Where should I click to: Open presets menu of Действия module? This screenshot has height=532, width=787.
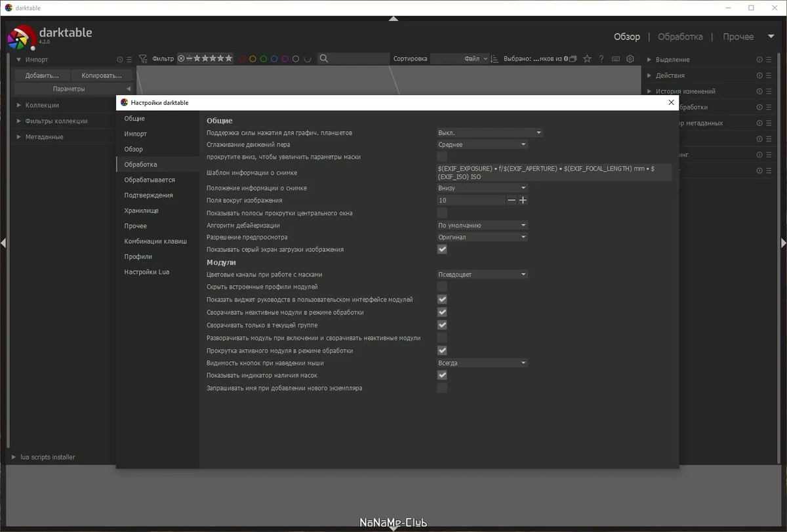pos(769,75)
